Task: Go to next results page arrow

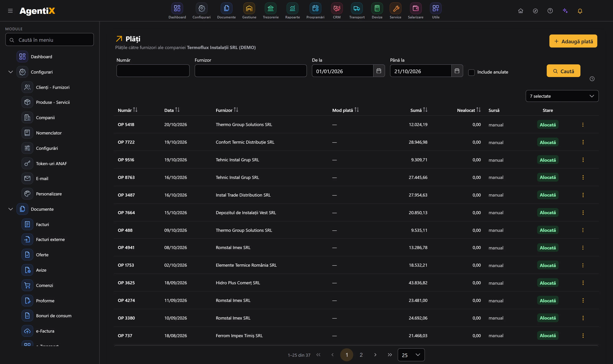Action: pos(375,355)
